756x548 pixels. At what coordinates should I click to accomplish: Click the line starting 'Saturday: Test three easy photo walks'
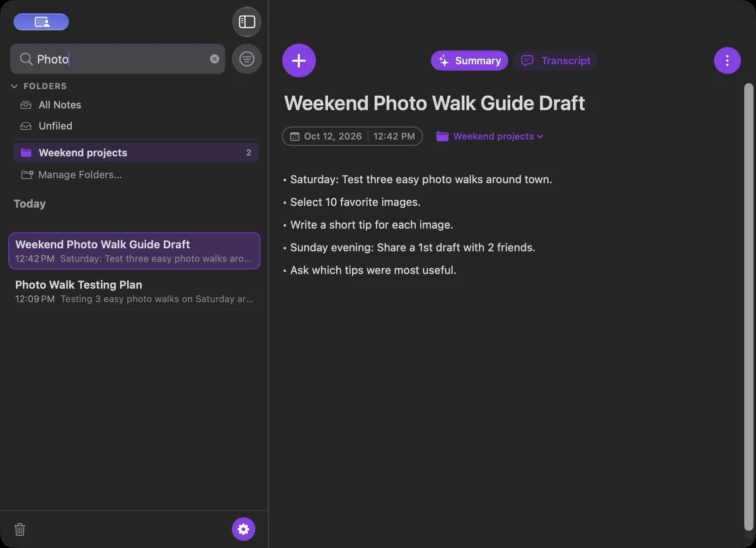point(421,180)
